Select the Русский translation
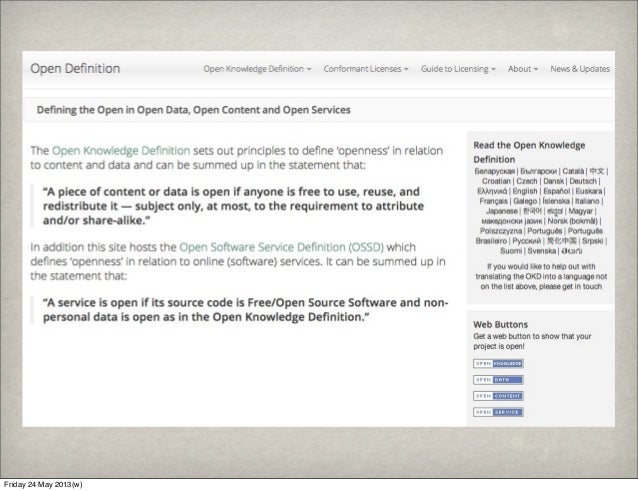 (x=527, y=241)
